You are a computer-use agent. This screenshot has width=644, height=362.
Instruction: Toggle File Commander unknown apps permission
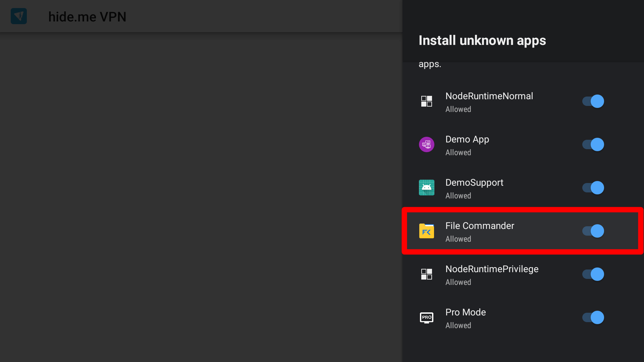[x=593, y=231]
